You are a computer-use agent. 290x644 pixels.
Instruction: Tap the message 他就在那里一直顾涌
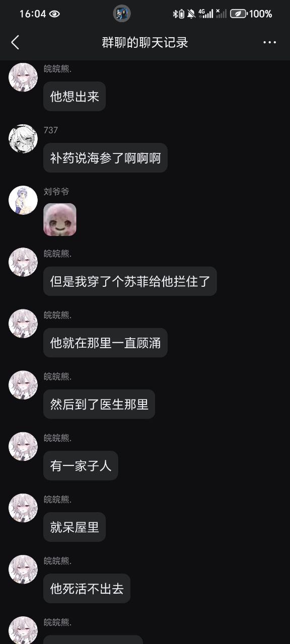click(105, 343)
